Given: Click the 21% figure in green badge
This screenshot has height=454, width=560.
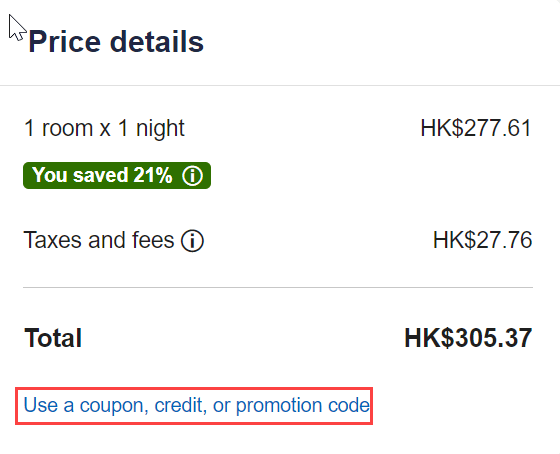Looking at the screenshot, I should tap(153, 175).
